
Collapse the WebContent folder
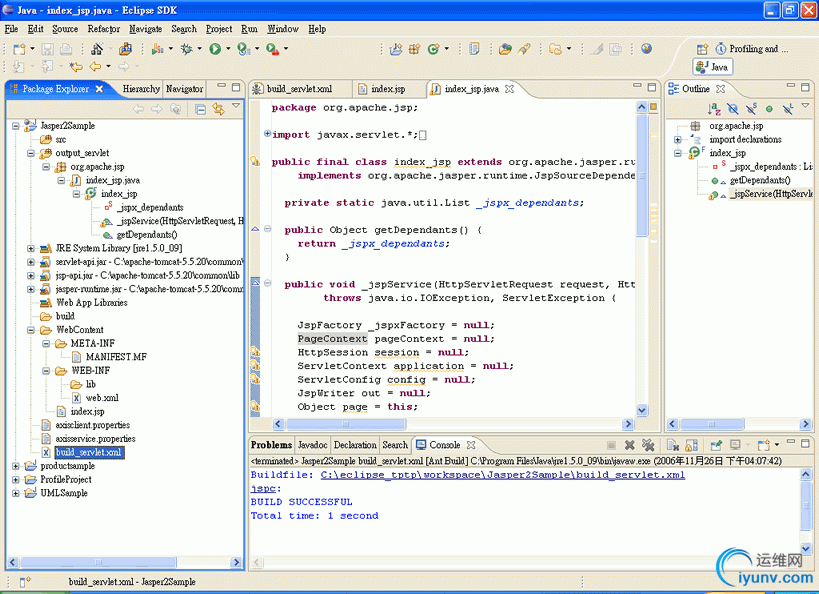pyautogui.click(x=31, y=330)
